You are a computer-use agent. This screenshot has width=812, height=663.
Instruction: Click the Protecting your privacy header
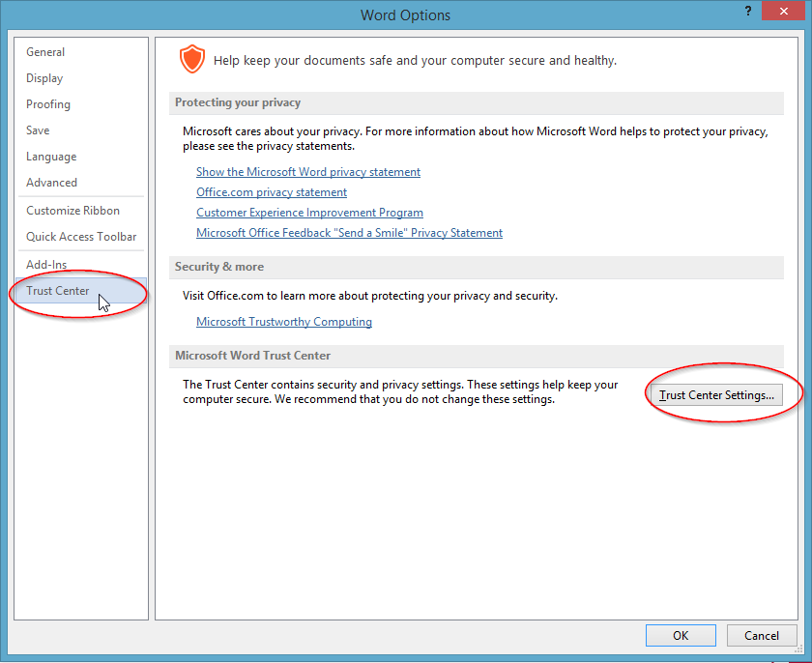[476, 102]
